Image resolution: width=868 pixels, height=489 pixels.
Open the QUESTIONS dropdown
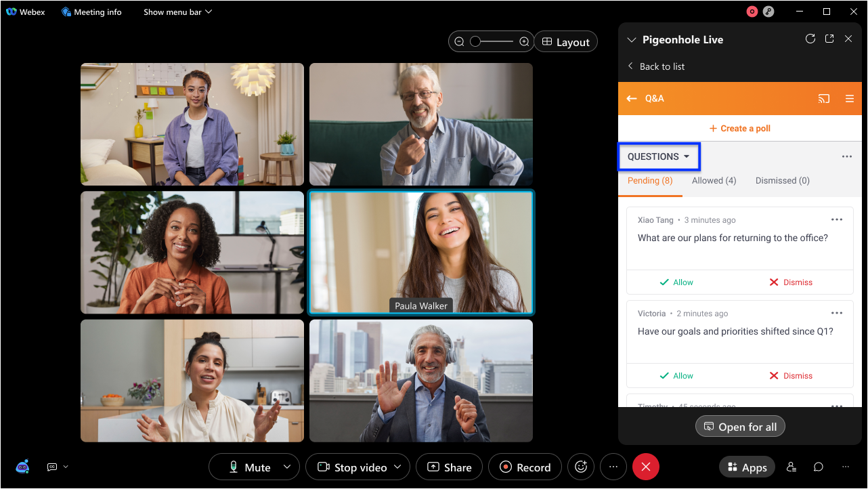tap(658, 156)
